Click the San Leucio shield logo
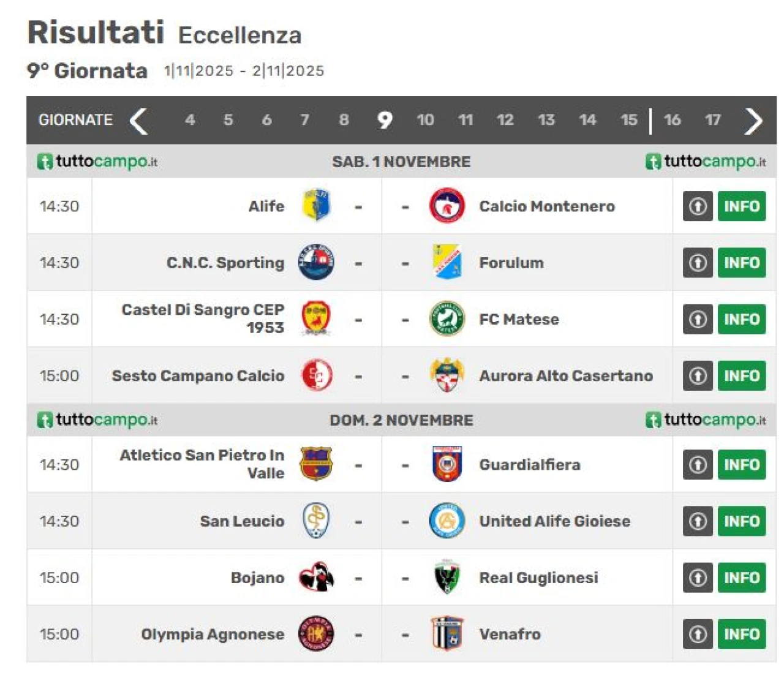The width and height of the screenshot is (784, 678). pos(316,521)
